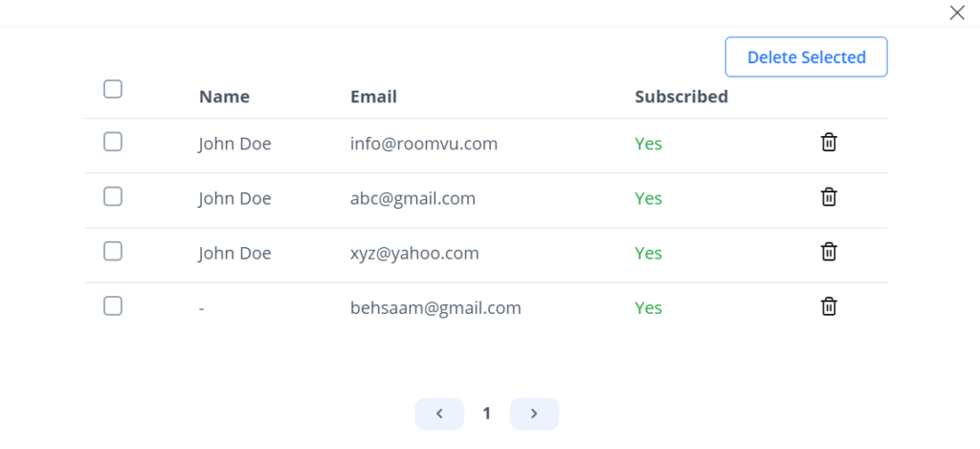Go to next page with right chevron
Screen dimensions: 980x449
tap(534, 414)
